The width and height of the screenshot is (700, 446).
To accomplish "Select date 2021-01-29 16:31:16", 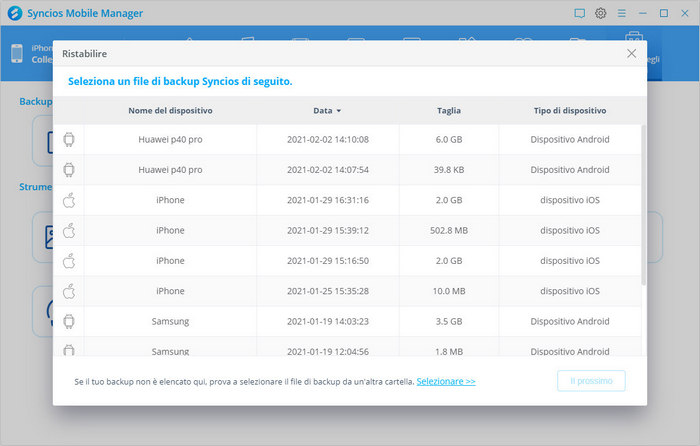I will click(x=328, y=200).
